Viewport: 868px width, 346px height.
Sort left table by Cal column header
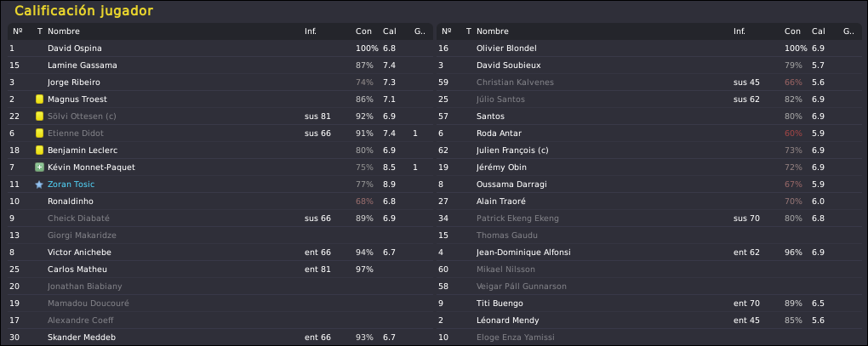[389, 31]
